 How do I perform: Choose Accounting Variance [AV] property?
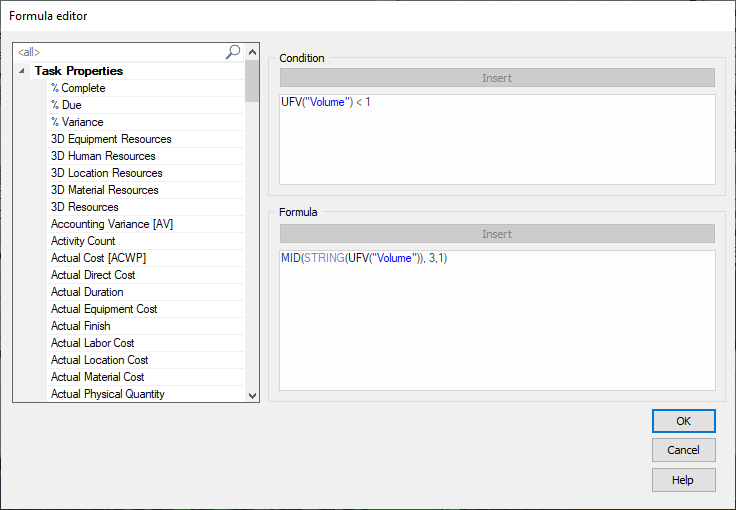[112, 224]
